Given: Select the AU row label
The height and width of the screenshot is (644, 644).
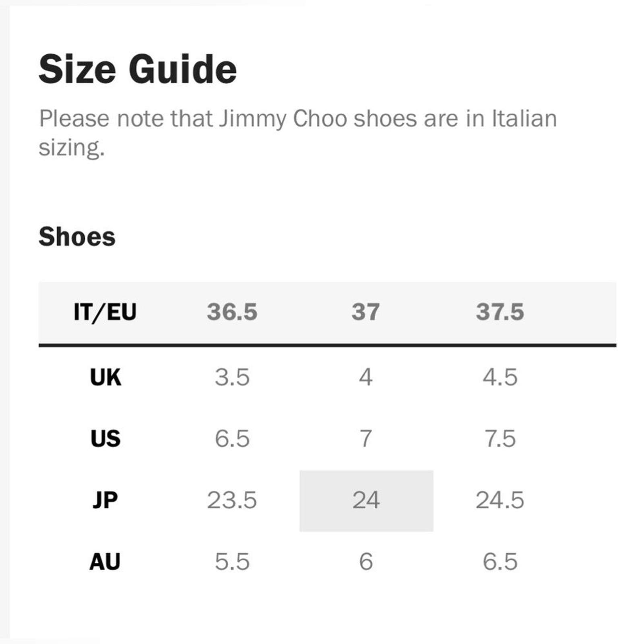Looking at the screenshot, I should click(x=105, y=561).
